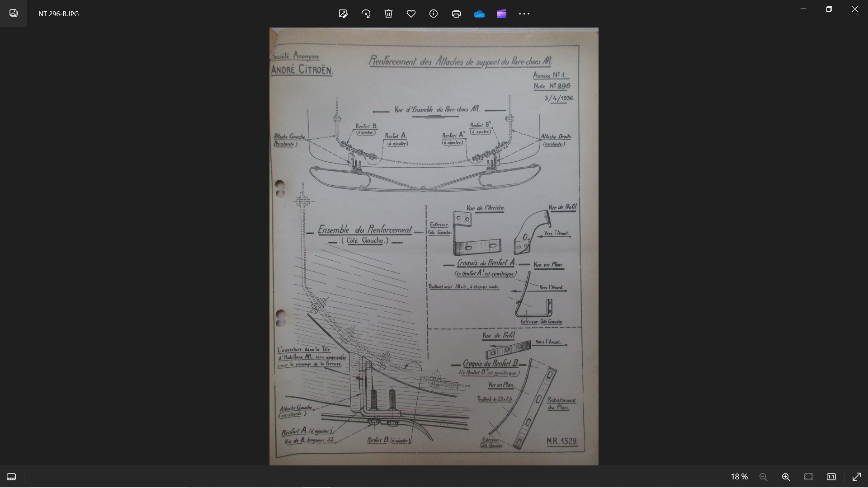View at actual size with the 1:1 button
The image size is (868, 488).
(x=831, y=477)
